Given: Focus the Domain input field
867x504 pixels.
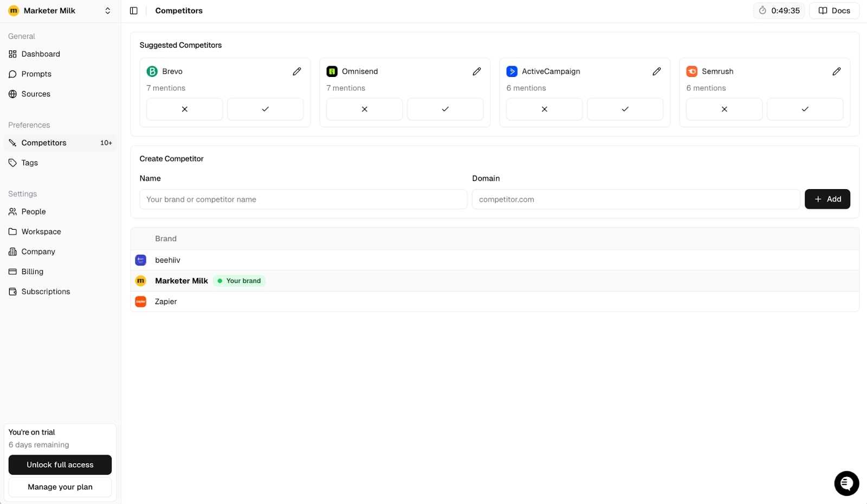Looking at the screenshot, I should (x=636, y=199).
